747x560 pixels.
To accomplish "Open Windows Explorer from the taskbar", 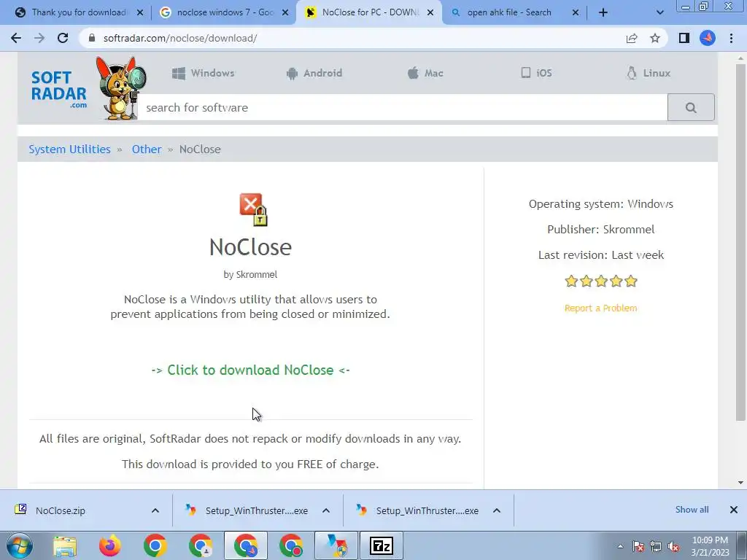I will click(x=65, y=545).
